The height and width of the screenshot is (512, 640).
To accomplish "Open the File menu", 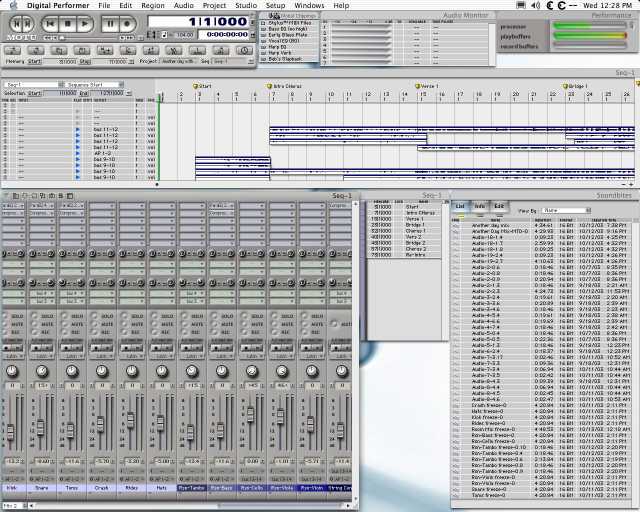I will (x=104, y=5).
